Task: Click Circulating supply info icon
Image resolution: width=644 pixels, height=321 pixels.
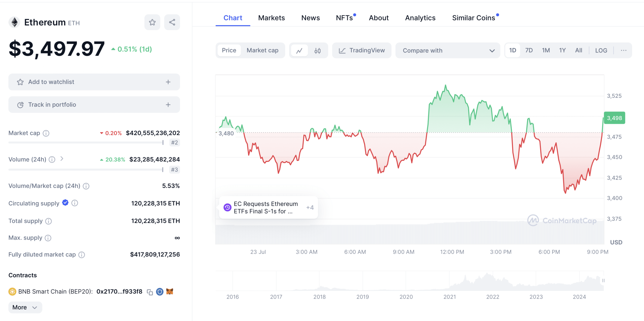Action: point(75,203)
